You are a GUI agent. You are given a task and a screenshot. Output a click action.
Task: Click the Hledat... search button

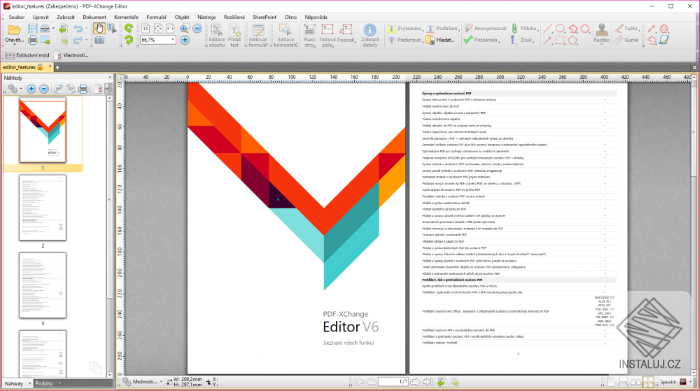[441, 40]
